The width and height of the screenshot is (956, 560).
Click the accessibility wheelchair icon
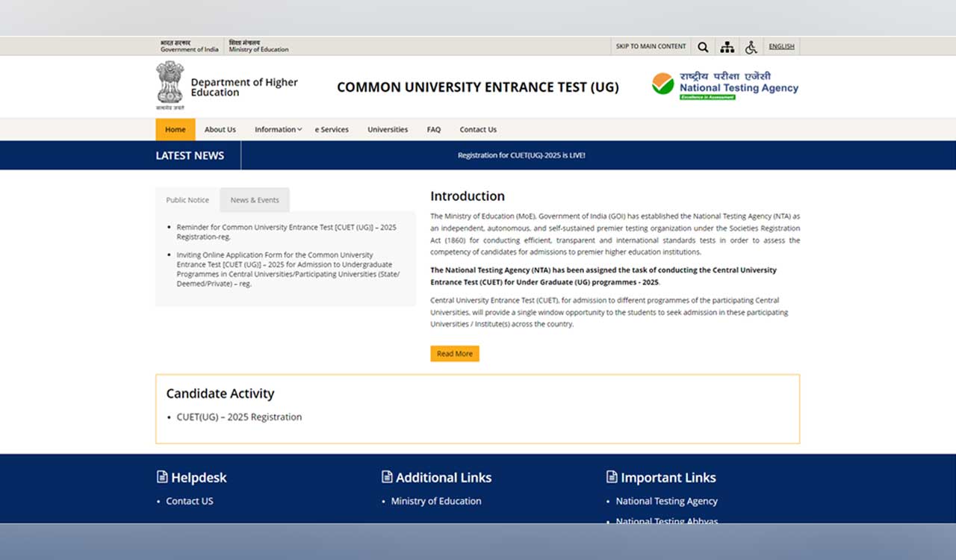[751, 46]
